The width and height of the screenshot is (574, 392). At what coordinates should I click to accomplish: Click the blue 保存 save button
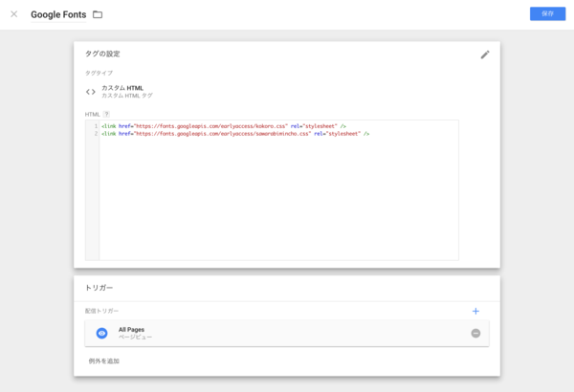[x=547, y=14]
